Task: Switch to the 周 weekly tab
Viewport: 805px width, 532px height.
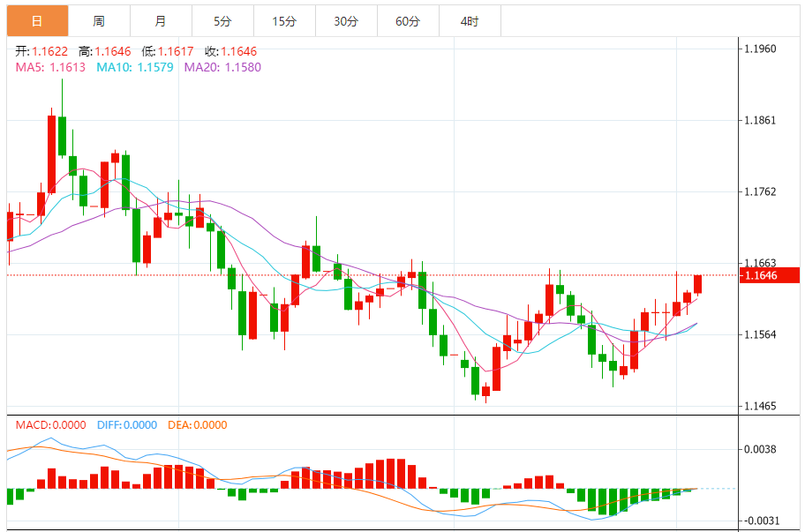Action: click(99, 21)
